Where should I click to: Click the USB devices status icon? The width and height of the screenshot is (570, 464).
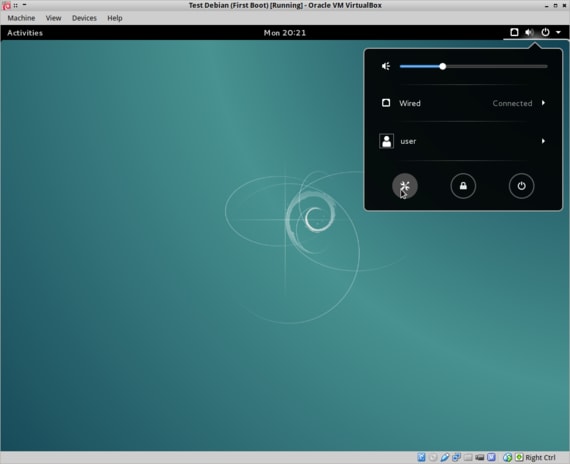(x=445, y=457)
